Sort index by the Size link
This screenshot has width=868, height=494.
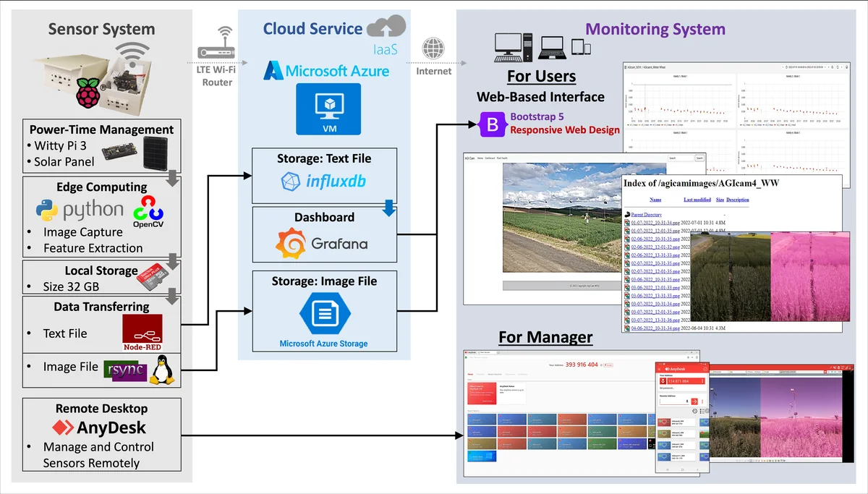pos(720,200)
